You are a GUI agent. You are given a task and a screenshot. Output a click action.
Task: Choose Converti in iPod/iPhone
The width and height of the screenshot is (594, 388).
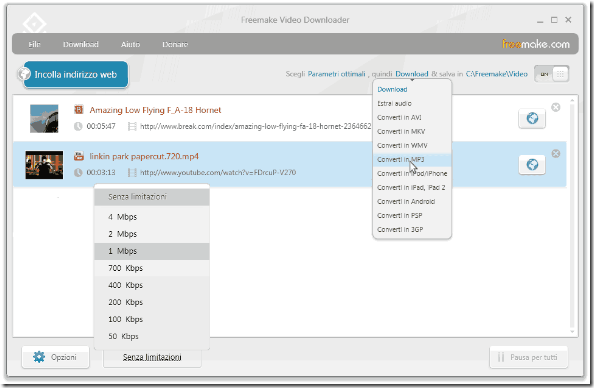[x=412, y=174]
